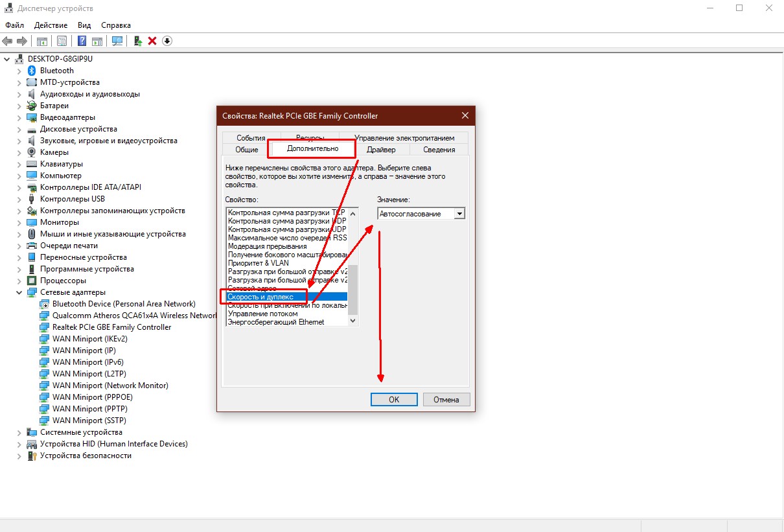Click the DESKTOP-G8GIP9U computer icon
The height and width of the screenshot is (532, 784).
[19, 59]
